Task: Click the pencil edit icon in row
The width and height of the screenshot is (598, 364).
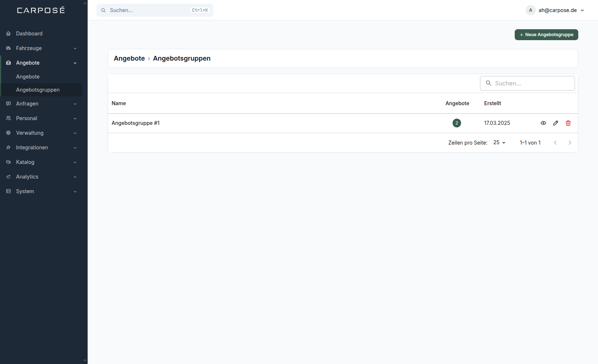Action: [556, 123]
